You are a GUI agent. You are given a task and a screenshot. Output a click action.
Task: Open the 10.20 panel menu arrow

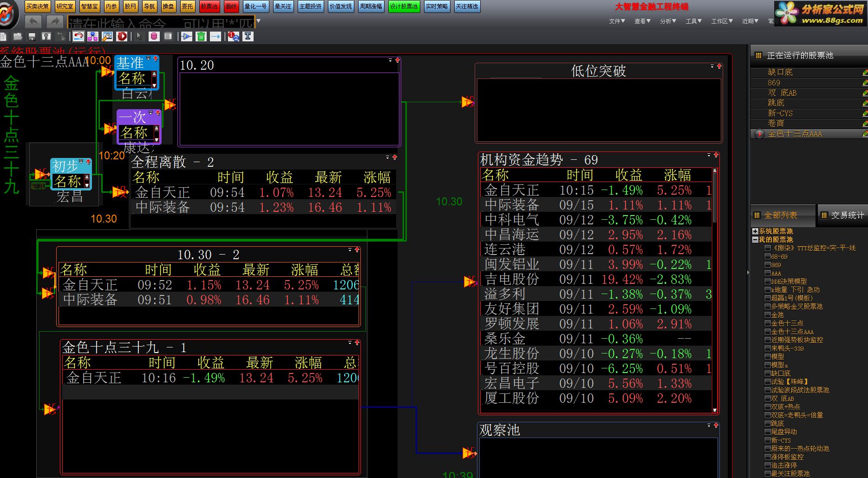390,60
